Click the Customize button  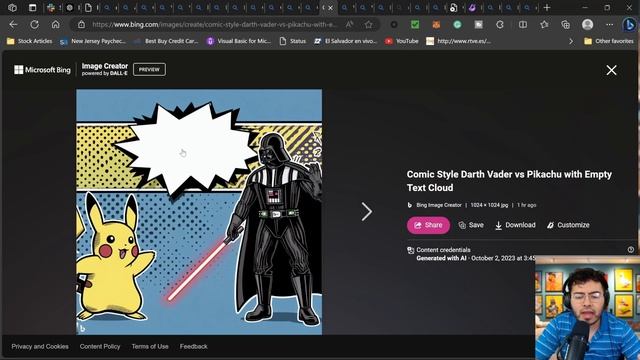[x=568, y=225]
